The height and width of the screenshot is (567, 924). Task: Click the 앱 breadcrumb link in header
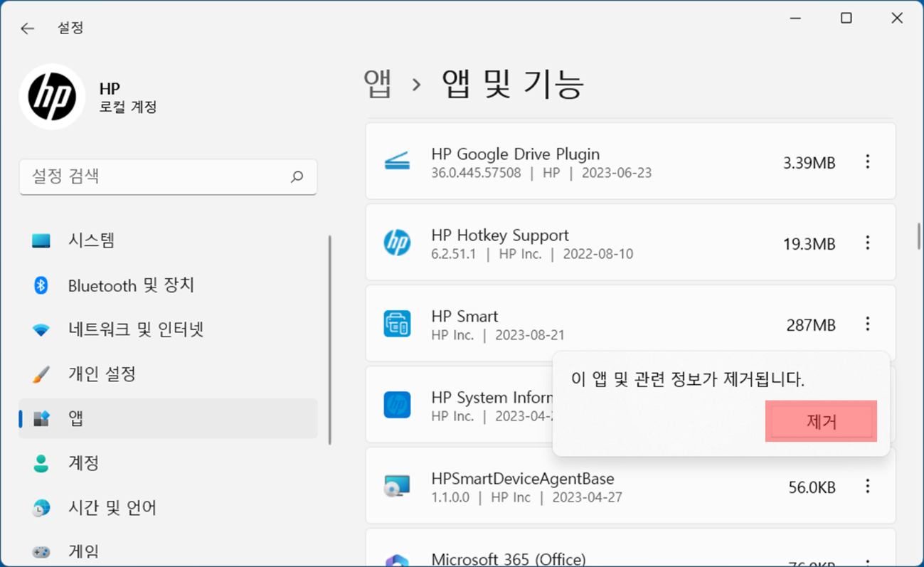(378, 84)
